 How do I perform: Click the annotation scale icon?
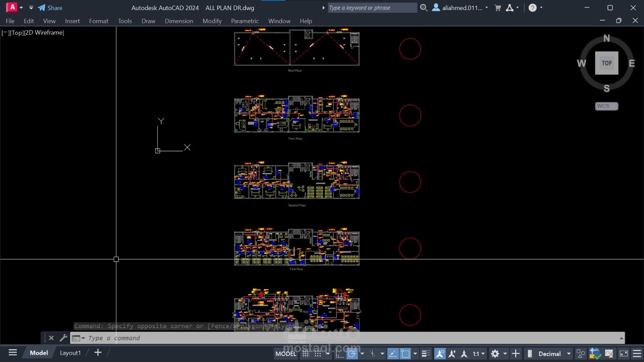[464, 354]
